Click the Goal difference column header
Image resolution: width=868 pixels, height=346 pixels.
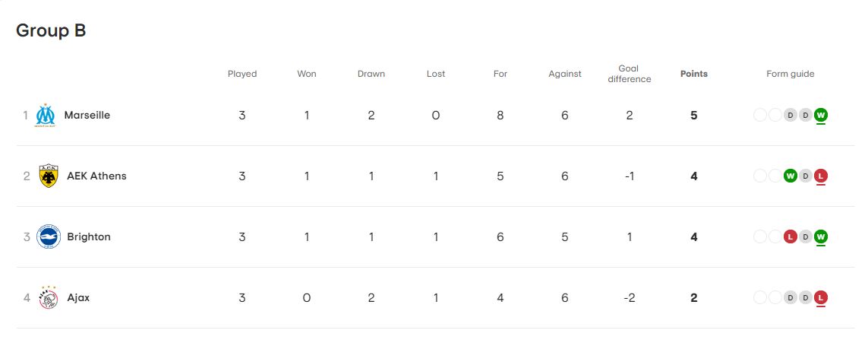[629, 74]
